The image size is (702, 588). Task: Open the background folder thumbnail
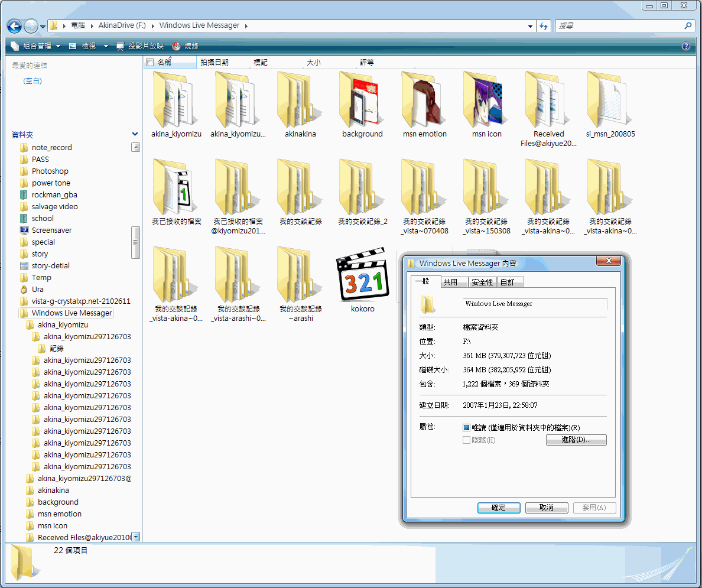(x=362, y=100)
